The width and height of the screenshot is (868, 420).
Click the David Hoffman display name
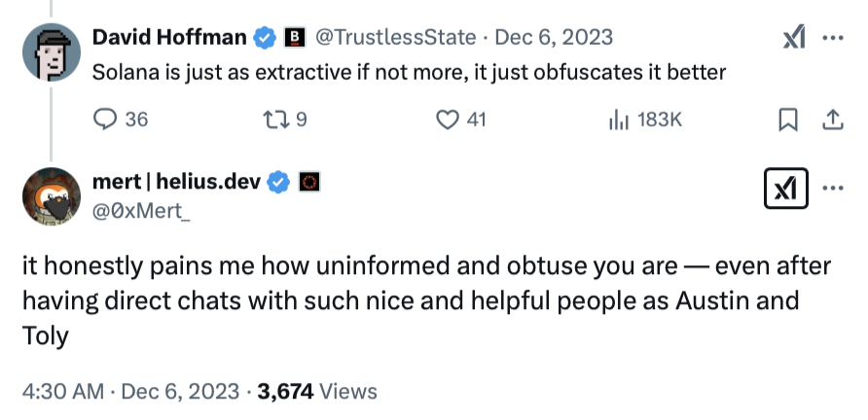(x=168, y=38)
